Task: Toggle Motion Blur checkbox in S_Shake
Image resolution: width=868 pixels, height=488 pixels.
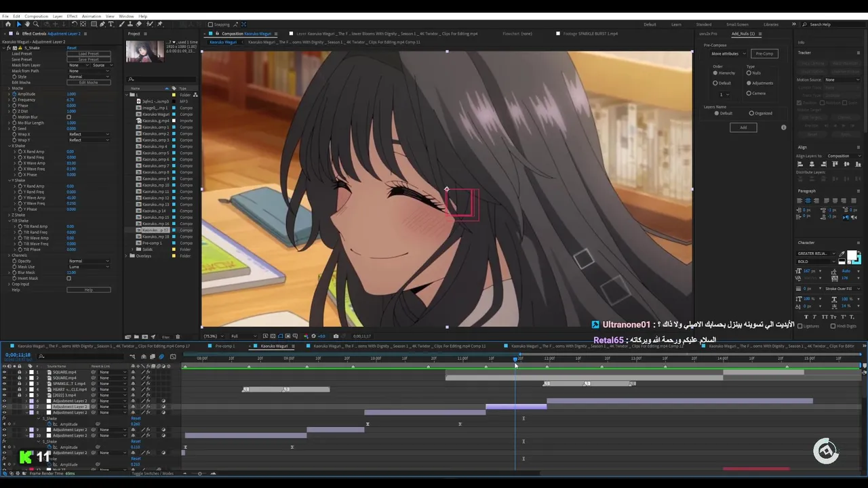Action: 68,117
